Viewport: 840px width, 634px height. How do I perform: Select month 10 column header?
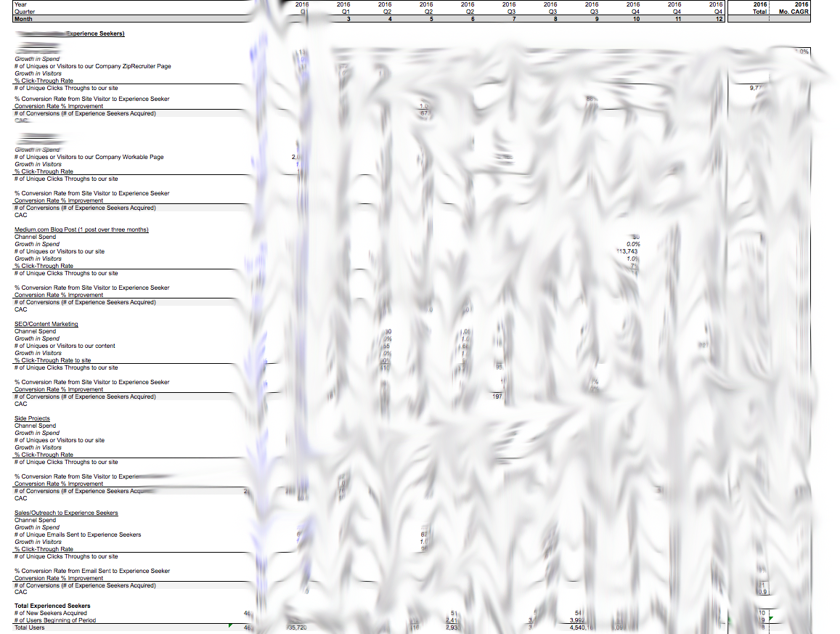tap(637, 19)
